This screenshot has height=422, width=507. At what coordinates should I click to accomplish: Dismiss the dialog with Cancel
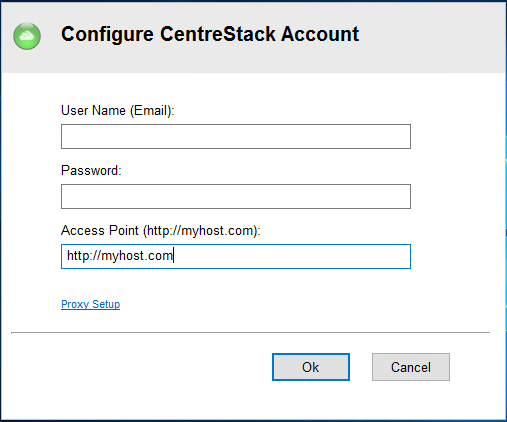point(411,367)
